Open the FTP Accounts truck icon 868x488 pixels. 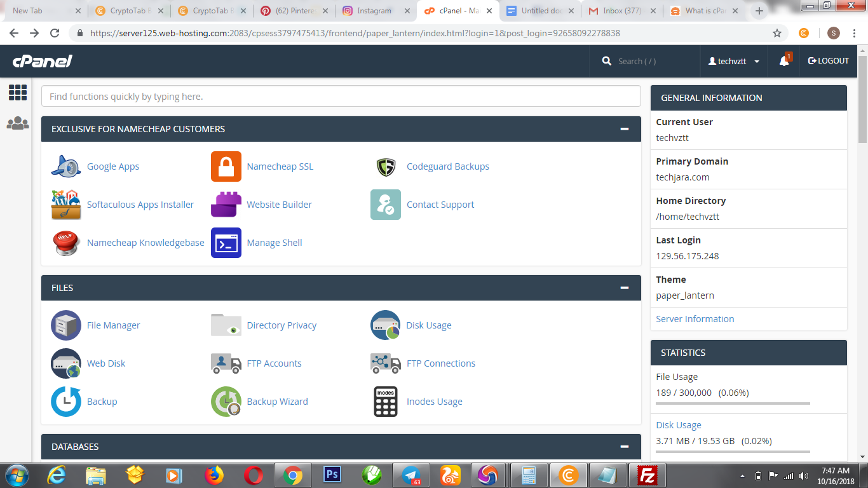pyautogui.click(x=226, y=363)
